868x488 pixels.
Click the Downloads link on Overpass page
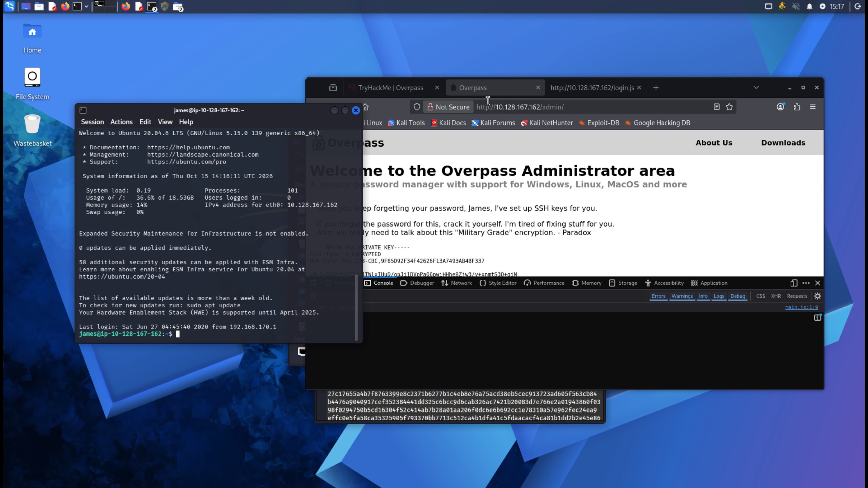(x=783, y=143)
